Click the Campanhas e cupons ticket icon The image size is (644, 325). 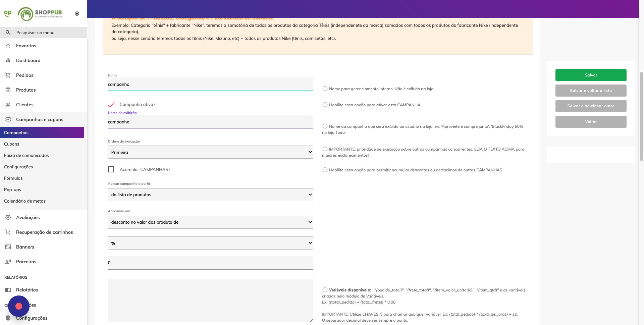[8, 119]
